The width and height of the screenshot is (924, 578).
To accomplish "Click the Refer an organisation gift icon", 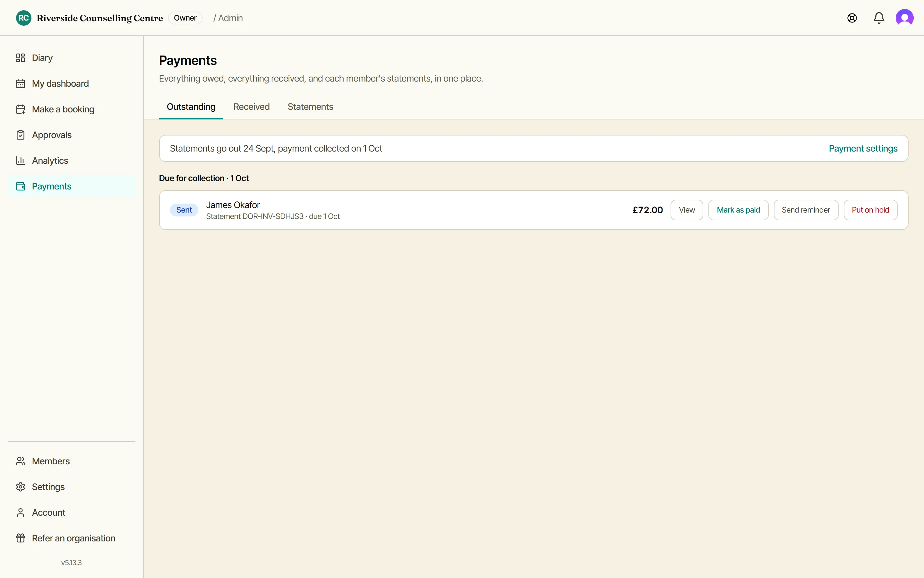I will [x=21, y=538].
